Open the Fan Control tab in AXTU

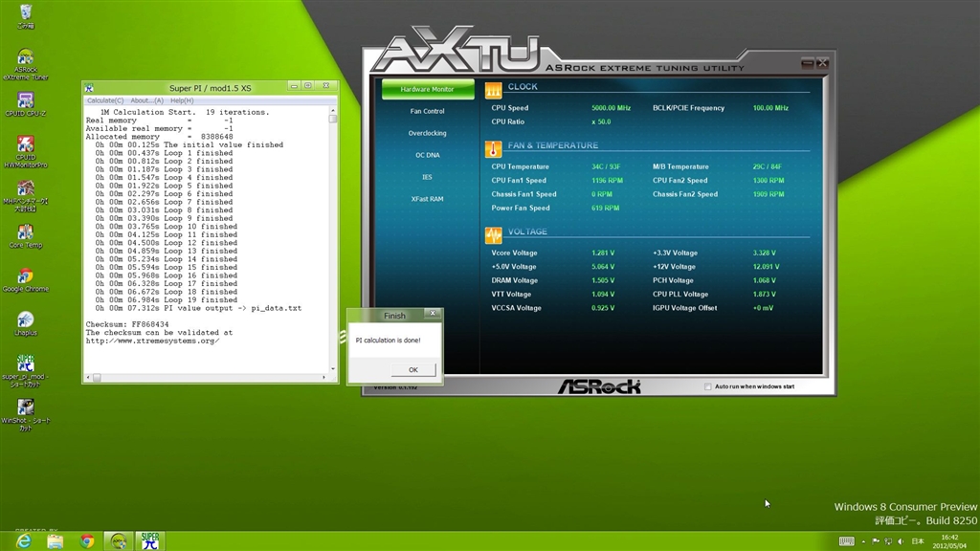[x=427, y=112]
